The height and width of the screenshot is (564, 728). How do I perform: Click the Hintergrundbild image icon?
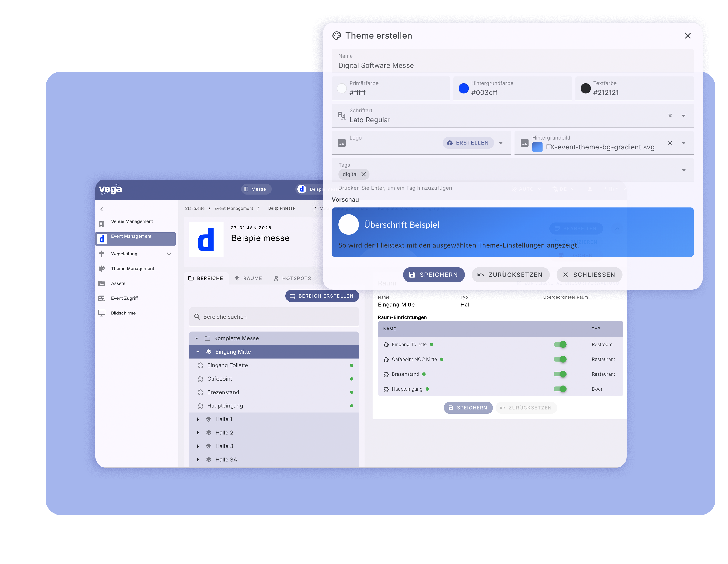pos(524,143)
